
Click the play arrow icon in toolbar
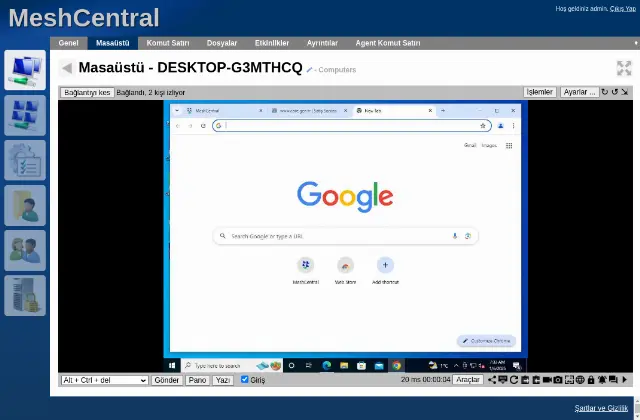click(x=624, y=380)
